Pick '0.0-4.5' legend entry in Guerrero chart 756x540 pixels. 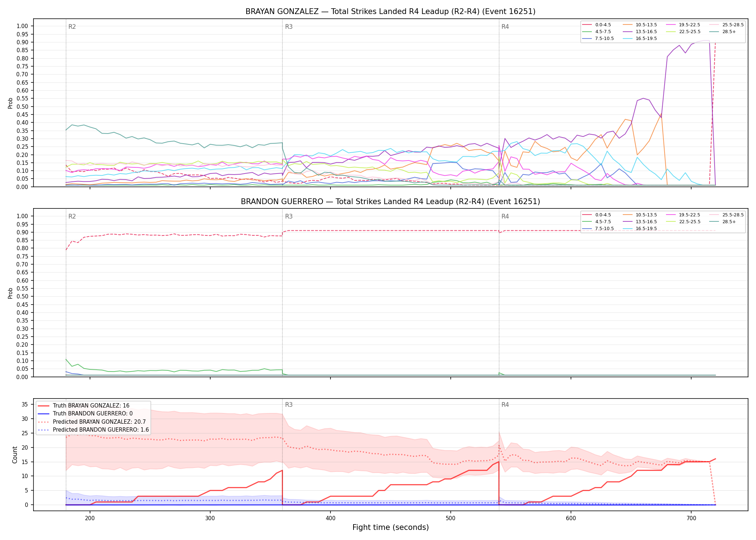tap(597, 215)
